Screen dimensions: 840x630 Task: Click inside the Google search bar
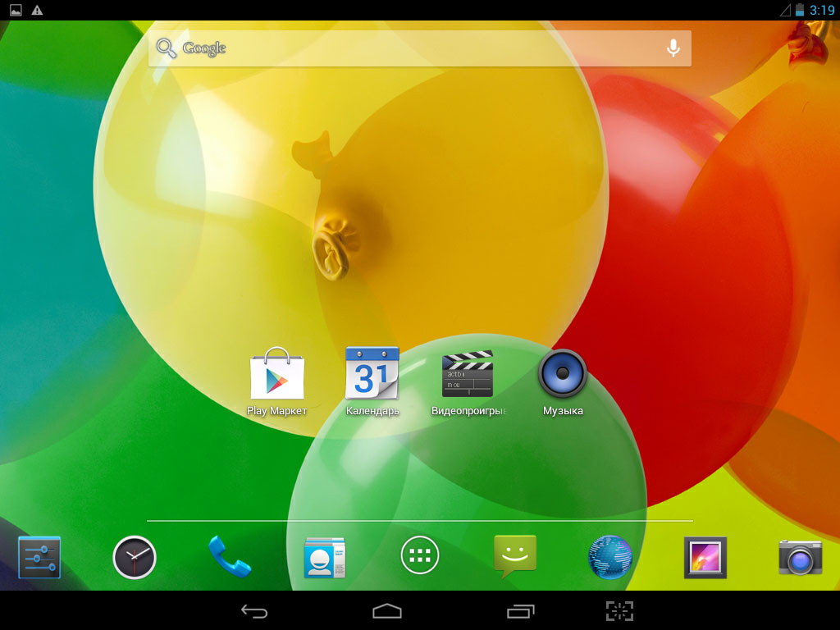419,48
